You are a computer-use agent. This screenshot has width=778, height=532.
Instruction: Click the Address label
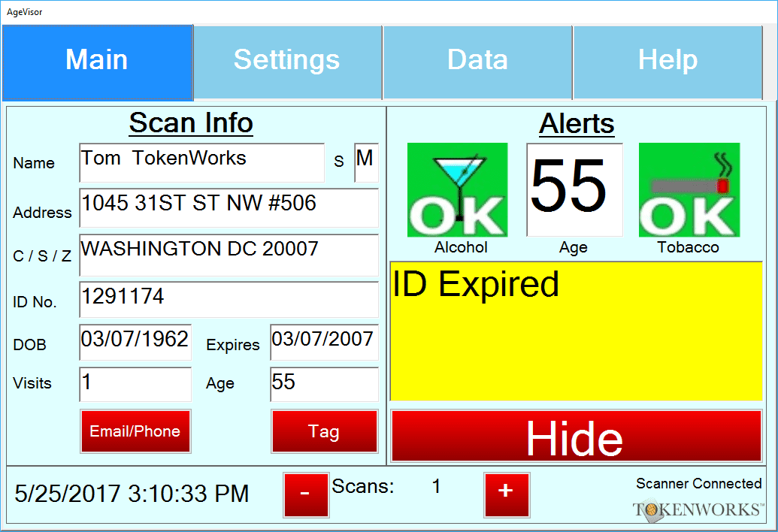tap(42, 213)
